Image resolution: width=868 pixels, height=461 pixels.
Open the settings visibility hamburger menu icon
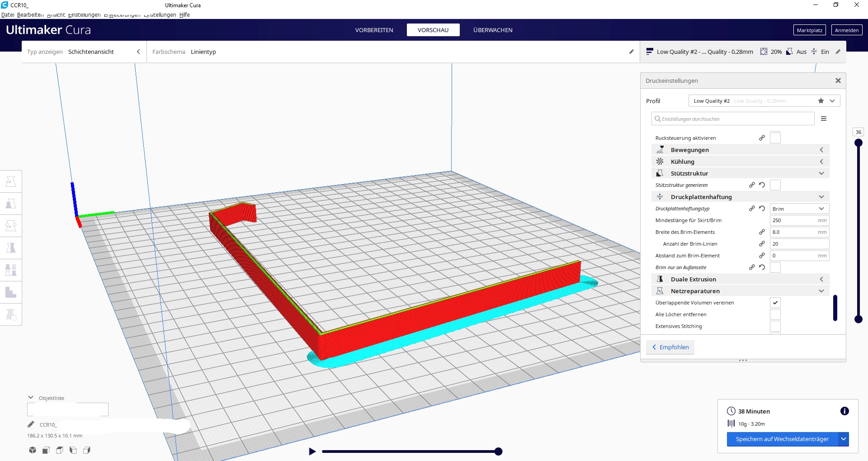pos(824,119)
